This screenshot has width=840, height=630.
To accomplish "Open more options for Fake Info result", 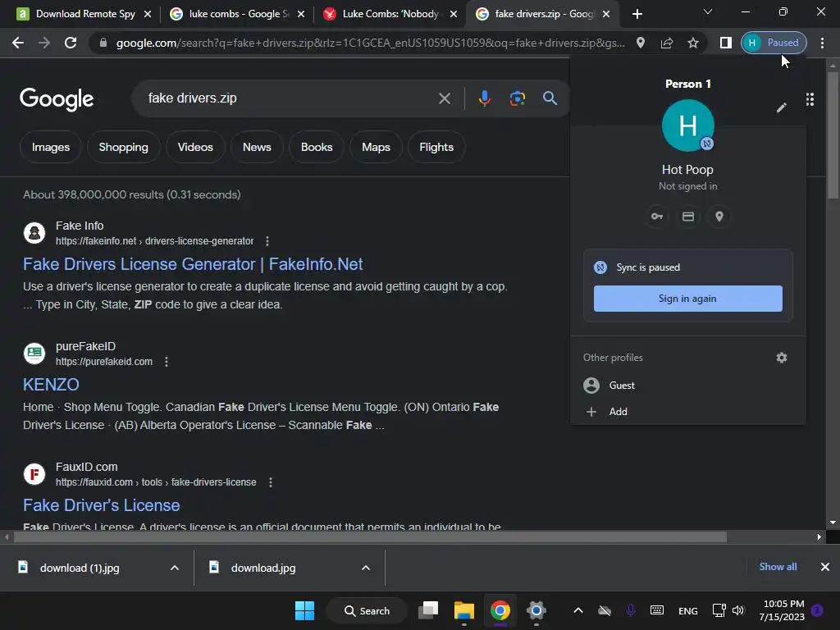I will point(267,241).
